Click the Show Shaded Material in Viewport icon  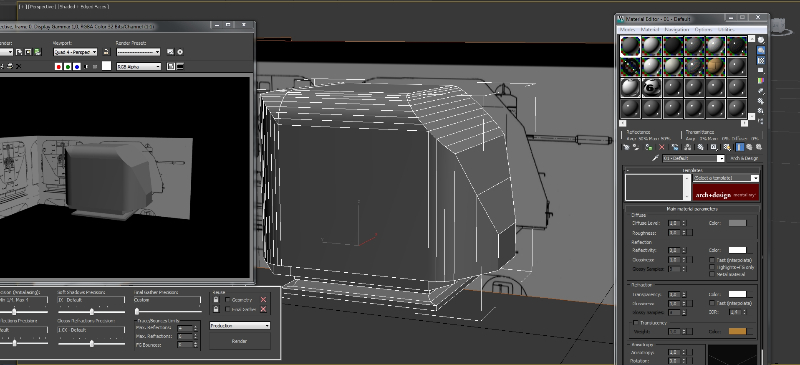(x=727, y=147)
